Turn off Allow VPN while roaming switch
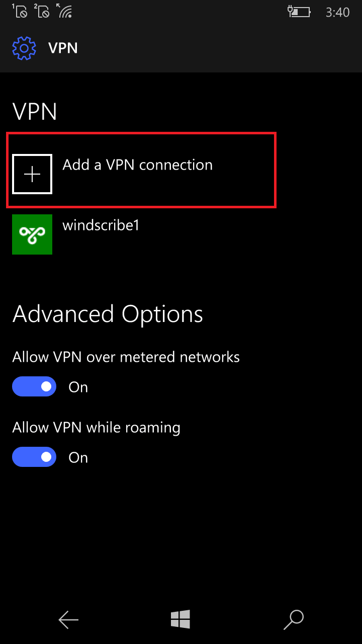This screenshot has height=644, width=362. [34, 457]
